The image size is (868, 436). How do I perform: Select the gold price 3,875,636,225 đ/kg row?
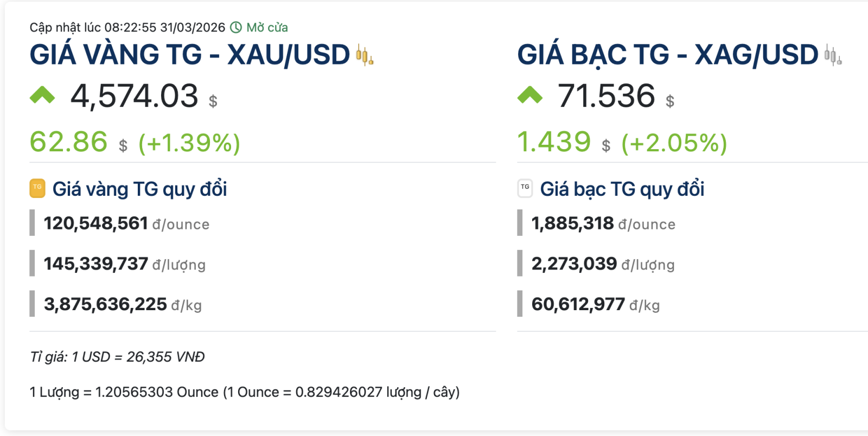(123, 304)
